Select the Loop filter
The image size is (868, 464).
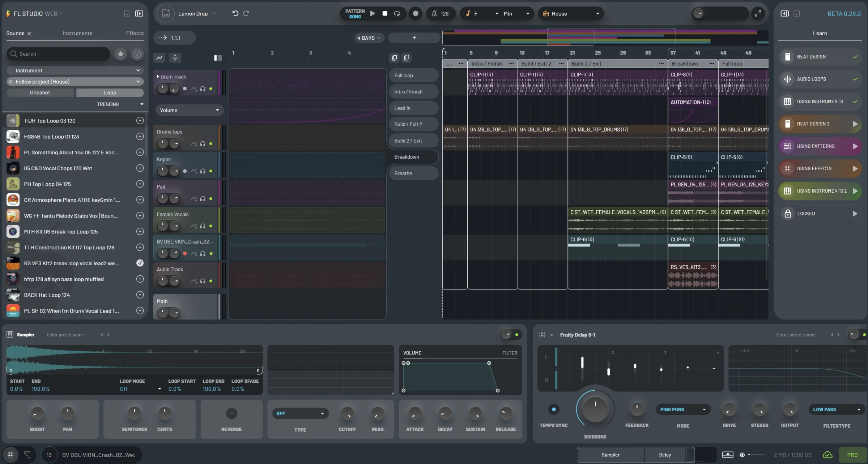[x=110, y=93]
